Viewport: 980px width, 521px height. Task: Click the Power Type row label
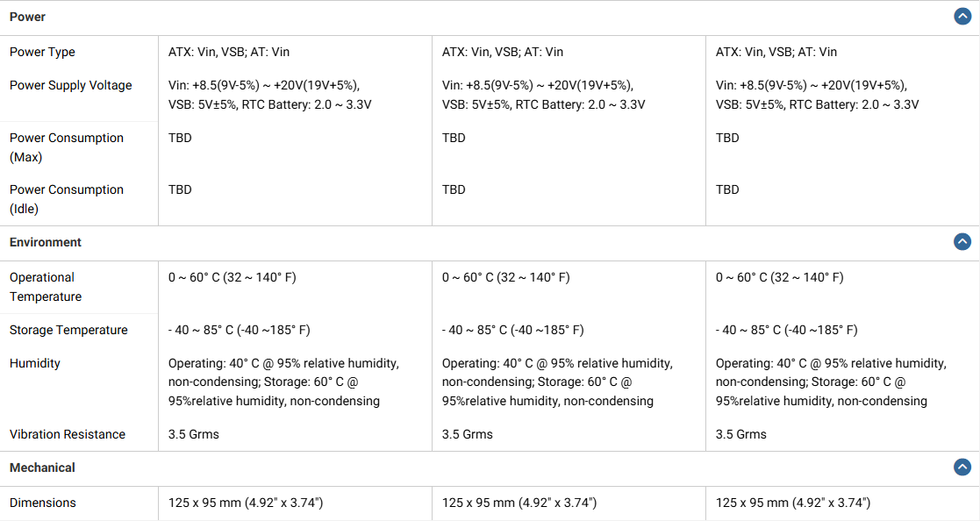[42, 53]
